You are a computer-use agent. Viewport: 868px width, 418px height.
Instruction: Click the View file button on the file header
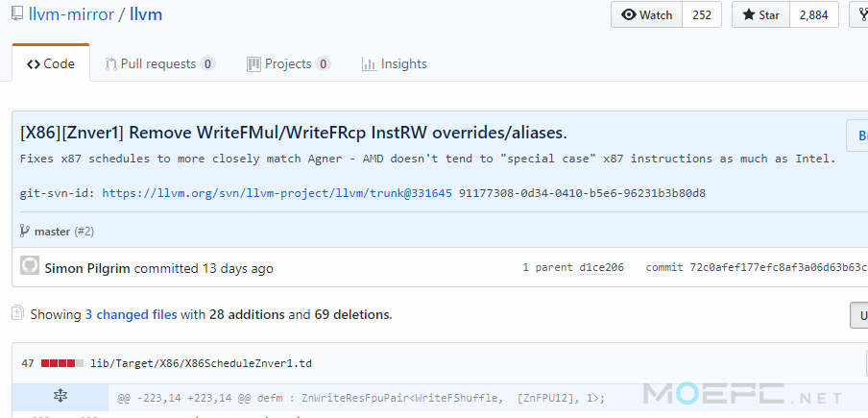click(867, 364)
